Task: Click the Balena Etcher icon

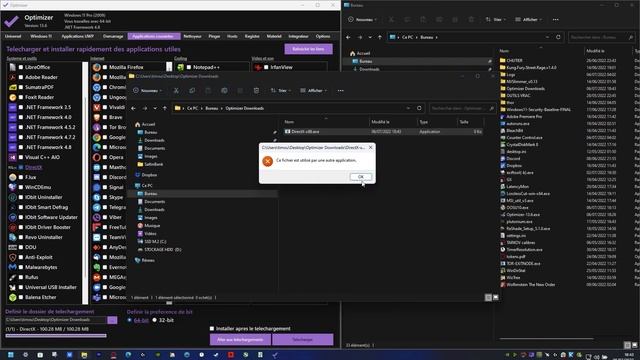Action: [x=13, y=297]
